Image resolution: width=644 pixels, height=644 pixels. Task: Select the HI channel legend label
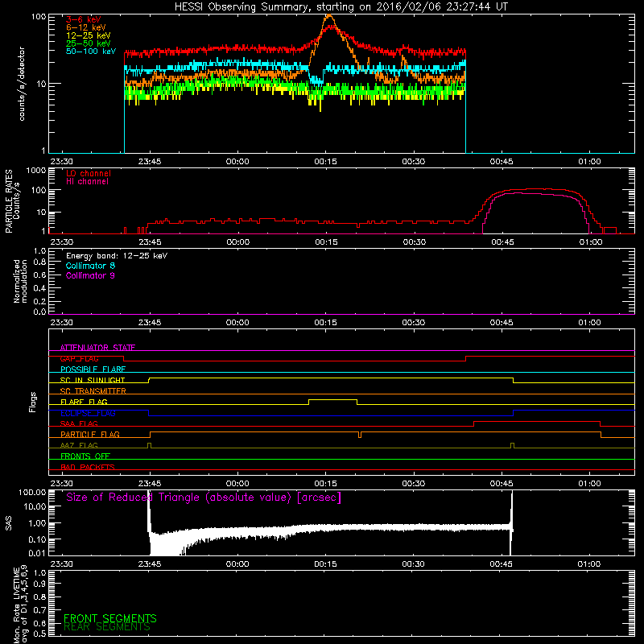87,182
